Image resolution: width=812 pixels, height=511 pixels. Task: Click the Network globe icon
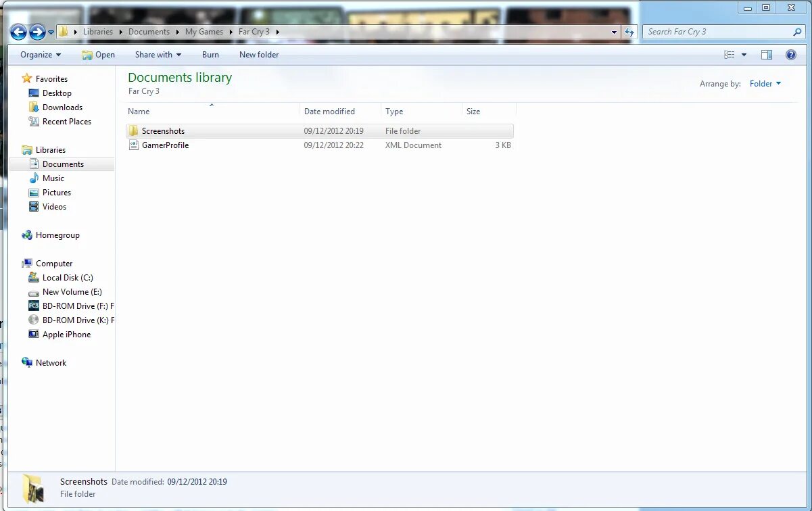[x=27, y=363]
